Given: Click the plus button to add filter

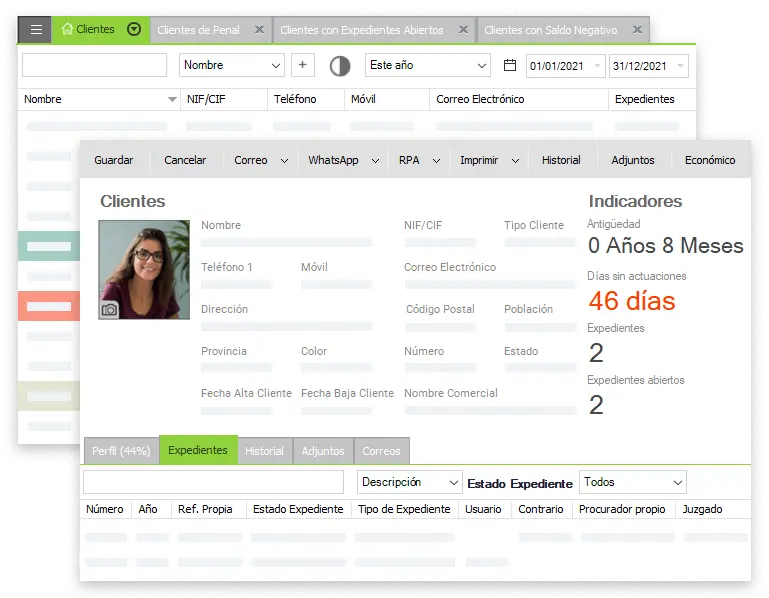Looking at the screenshot, I should (x=303, y=65).
